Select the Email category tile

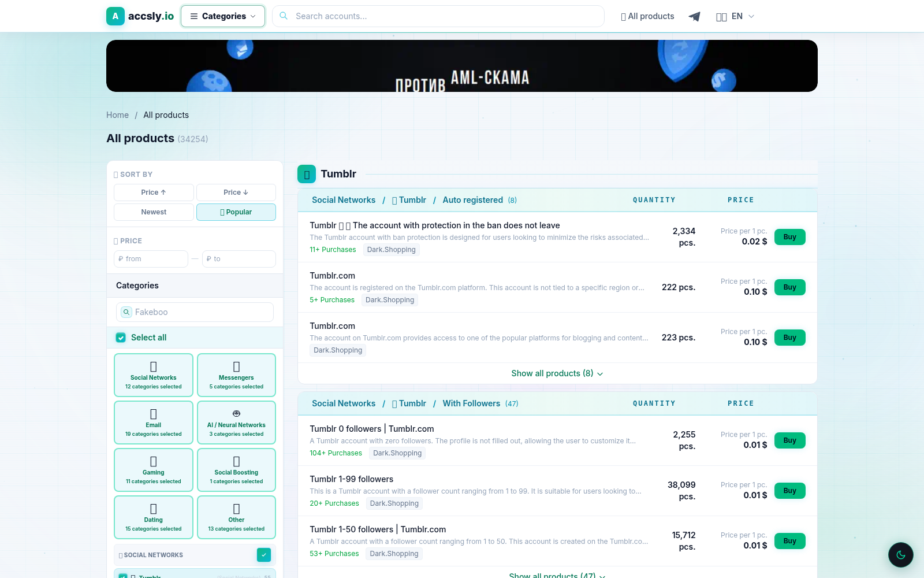tap(154, 423)
